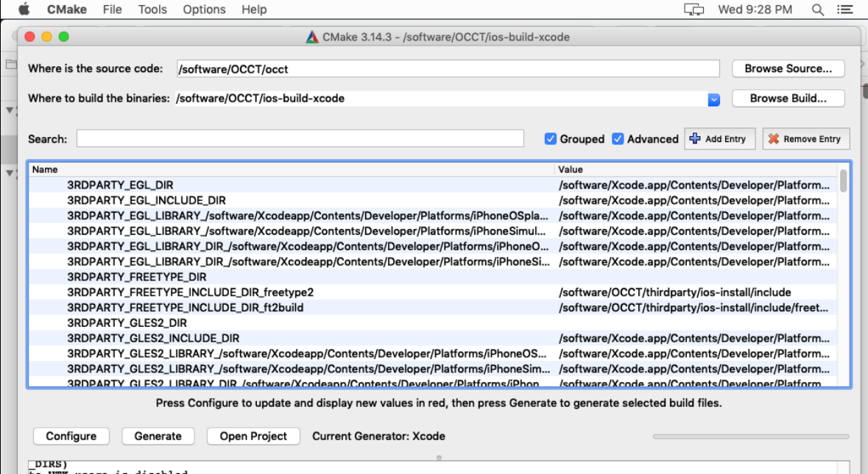
Task: Click the Browse Source button
Action: click(x=788, y=68)
